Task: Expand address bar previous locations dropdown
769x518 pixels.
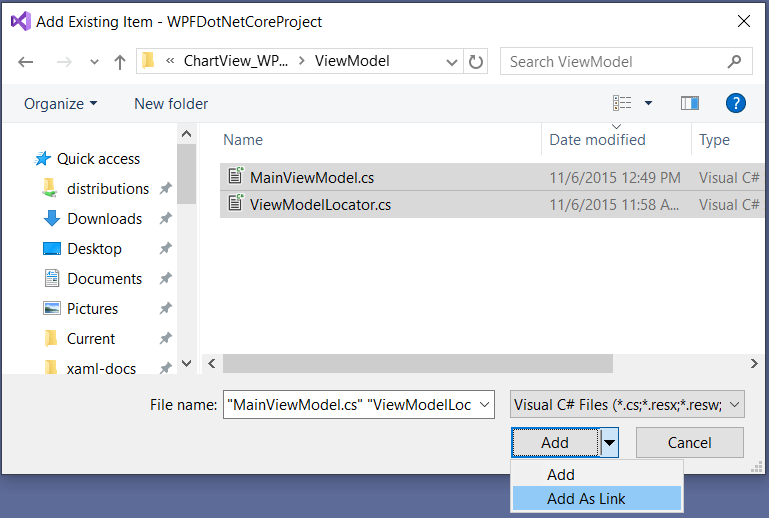Action: [x=452, y=62]
